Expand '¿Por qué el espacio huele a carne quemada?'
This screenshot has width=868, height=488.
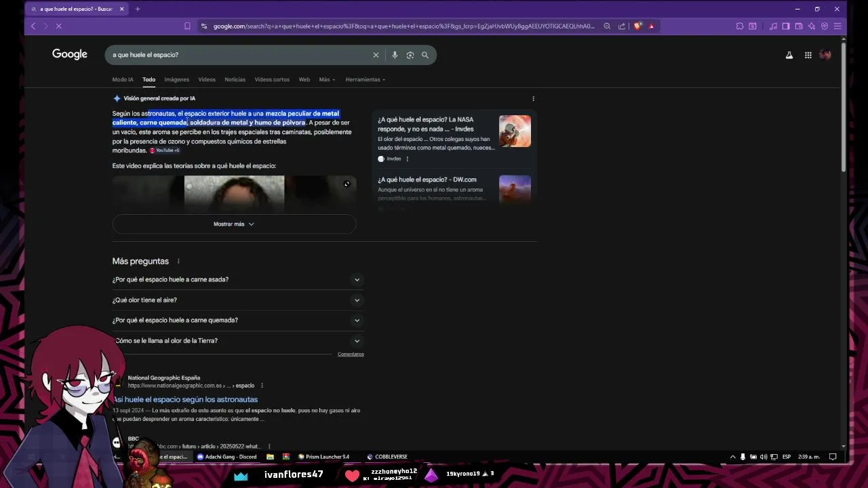(238, 320)
